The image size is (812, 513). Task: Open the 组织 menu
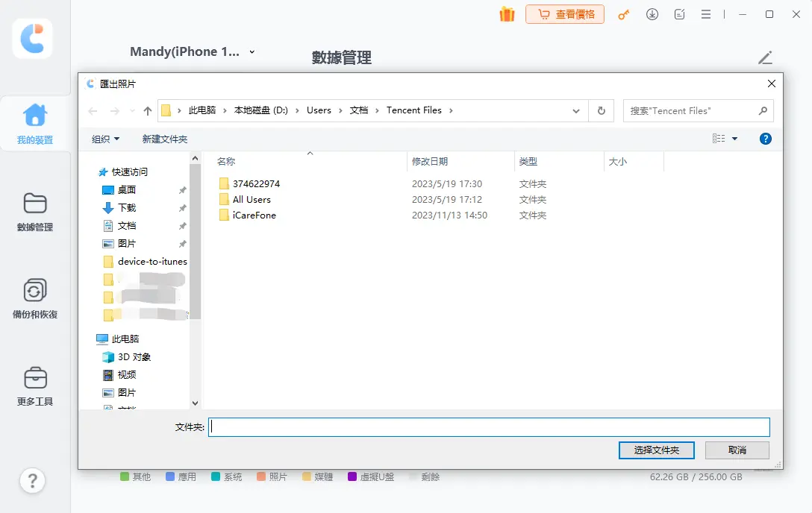(106, 139)
